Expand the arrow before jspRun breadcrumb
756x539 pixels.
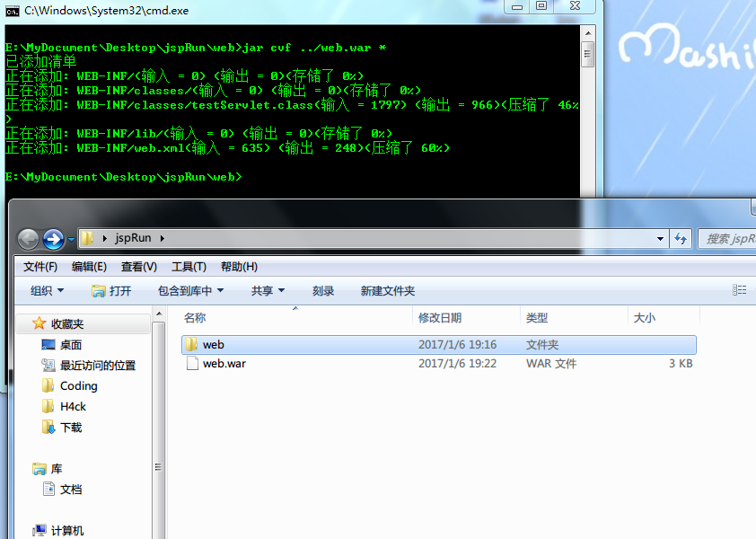click(x=105, y=238)
